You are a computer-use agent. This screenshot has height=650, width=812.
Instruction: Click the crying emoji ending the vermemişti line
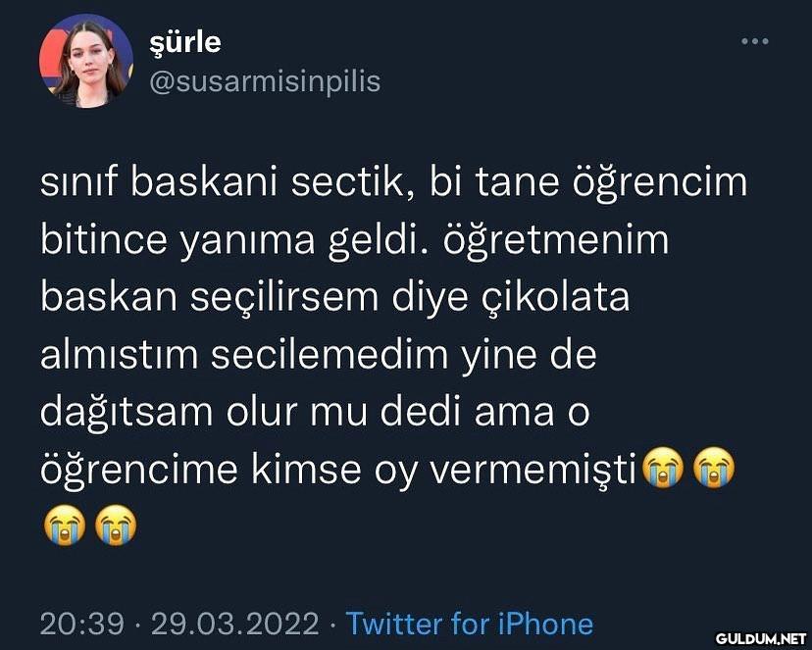pyautogui.click(x=714, y=468)
